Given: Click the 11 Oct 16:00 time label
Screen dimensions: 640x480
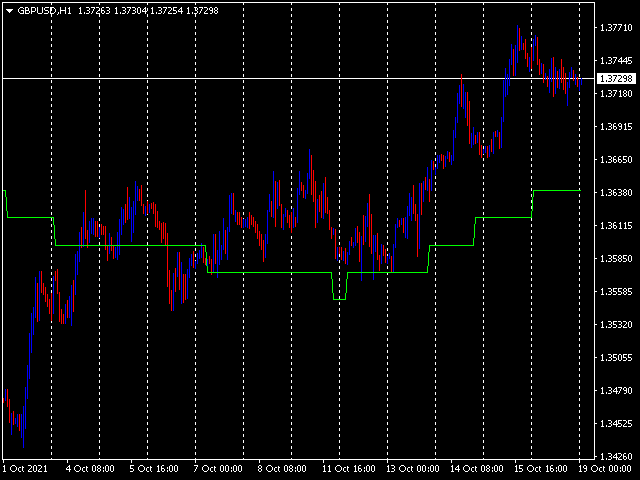Looking at the screenshot, I should point(349,469).
